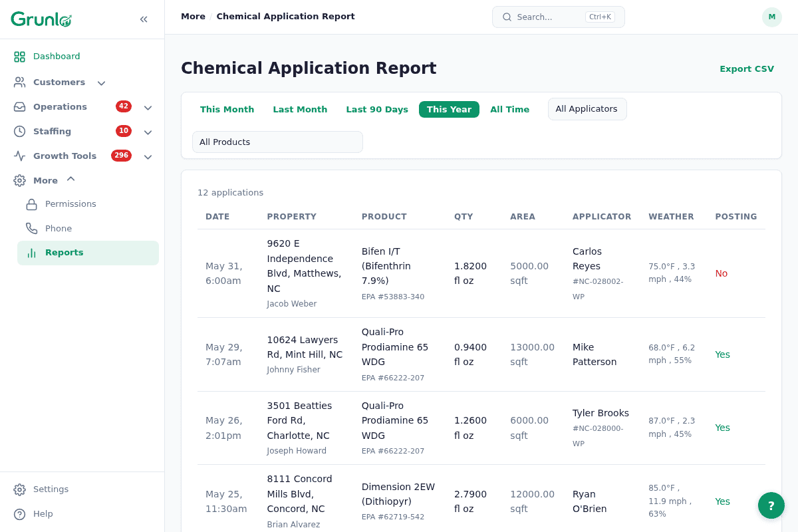Open Help in the sidebar
Image resolution: width=798 pixels, height=532 pixels.
click(82, 514)
